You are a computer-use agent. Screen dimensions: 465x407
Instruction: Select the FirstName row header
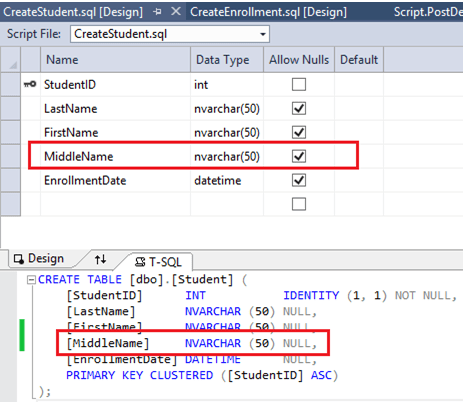click(x=11, y=132)
